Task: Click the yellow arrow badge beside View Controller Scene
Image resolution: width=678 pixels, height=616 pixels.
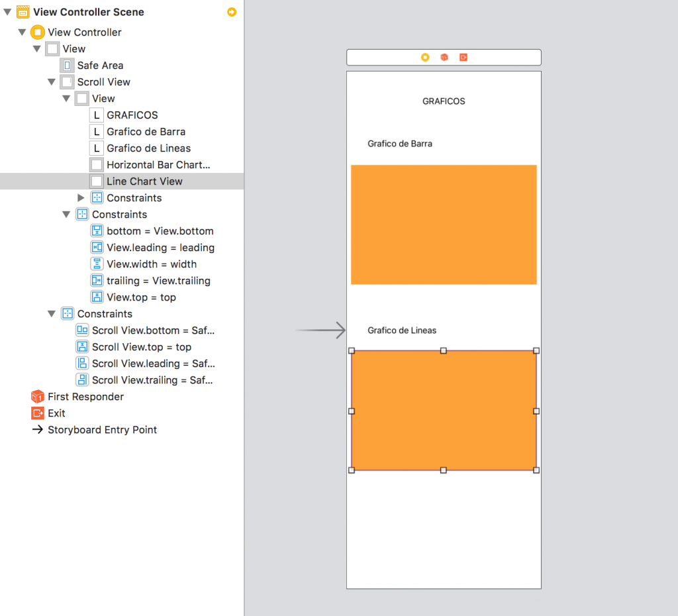Action: coord(232,12)
